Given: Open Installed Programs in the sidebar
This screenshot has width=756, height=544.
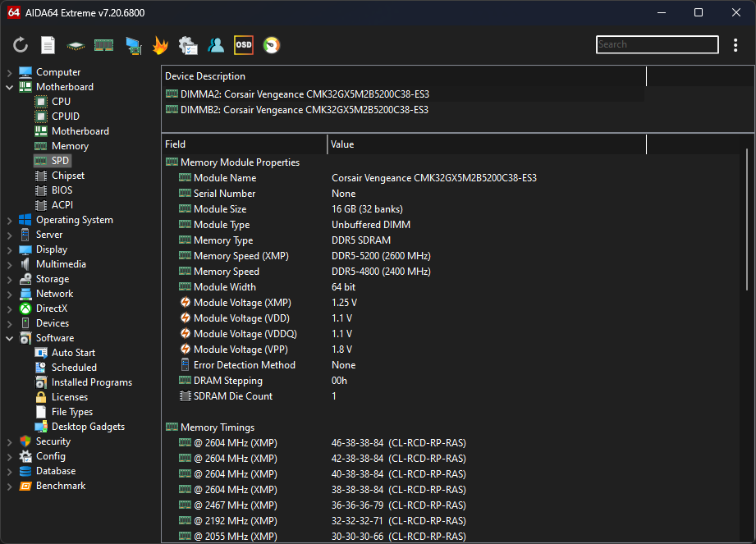Looking at the screenshot, I should (91, 382).
